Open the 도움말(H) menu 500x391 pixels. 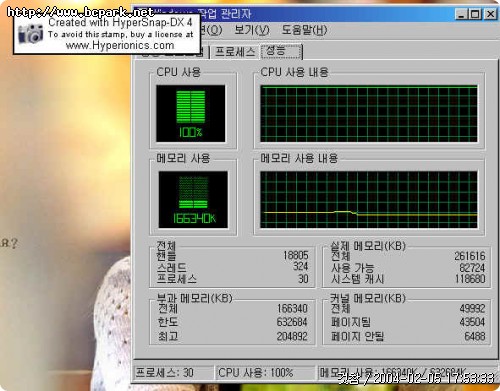[x=304, y=30]
